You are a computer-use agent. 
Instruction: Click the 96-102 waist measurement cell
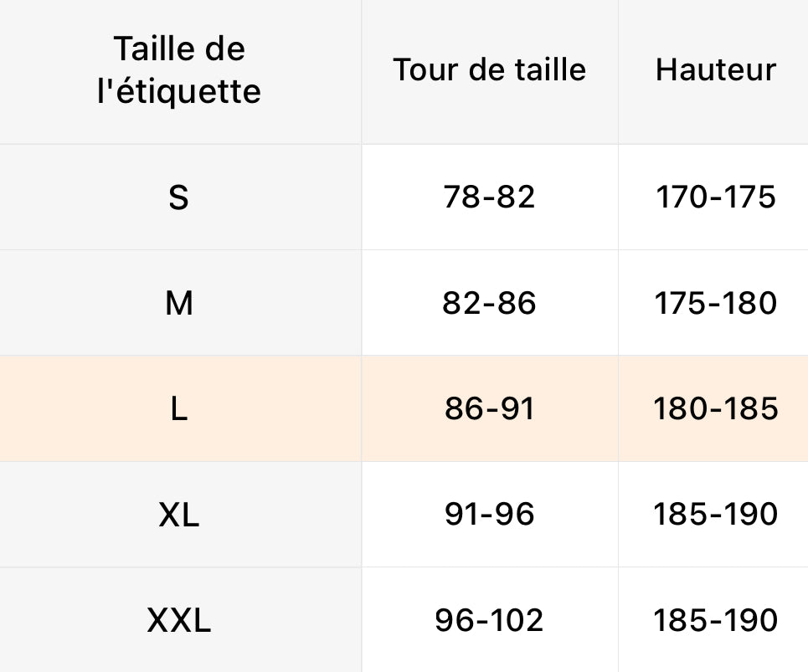click(x=489, y=621)
